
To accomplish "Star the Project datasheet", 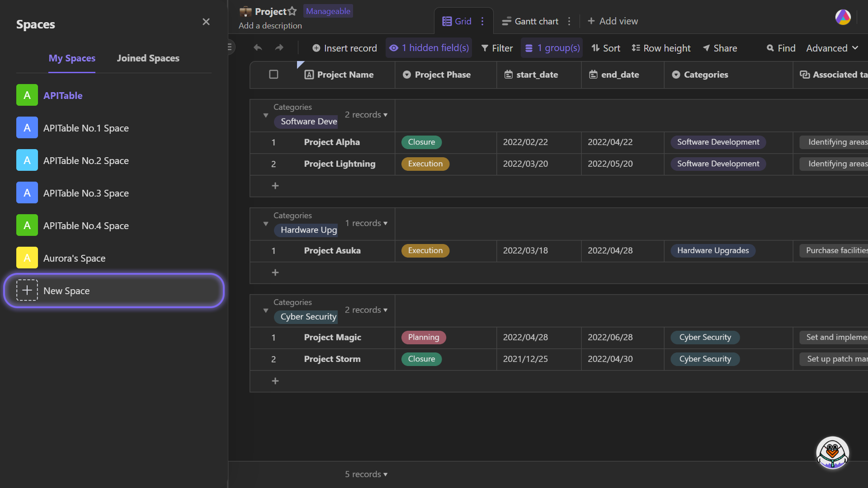I will (x=292, y=11).
